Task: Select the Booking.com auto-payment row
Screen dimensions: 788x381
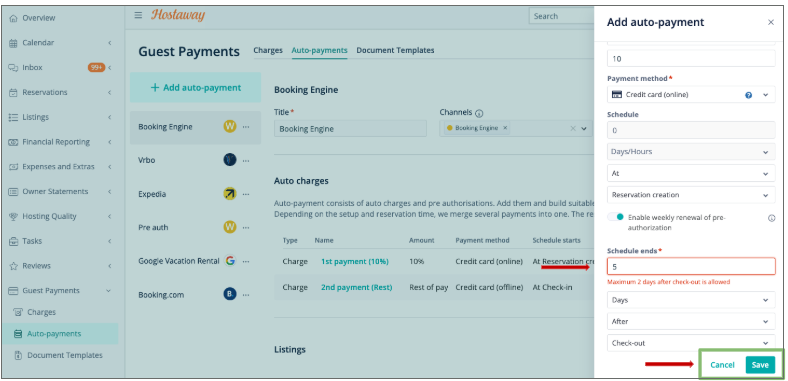Action: [x=195, y=295]
